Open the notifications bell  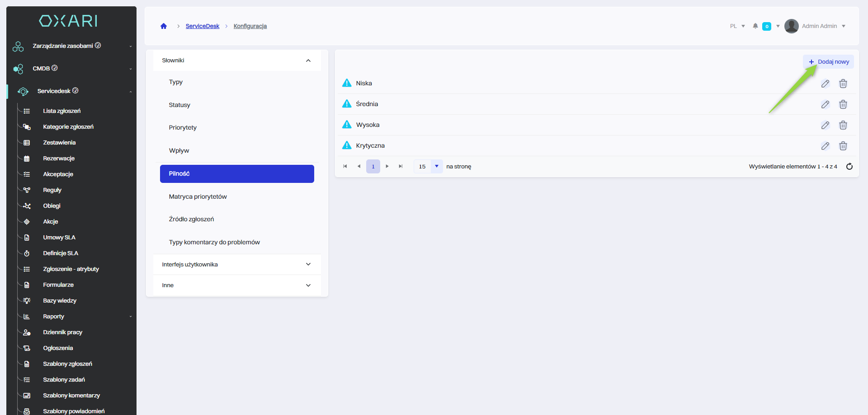click(755, 26)
